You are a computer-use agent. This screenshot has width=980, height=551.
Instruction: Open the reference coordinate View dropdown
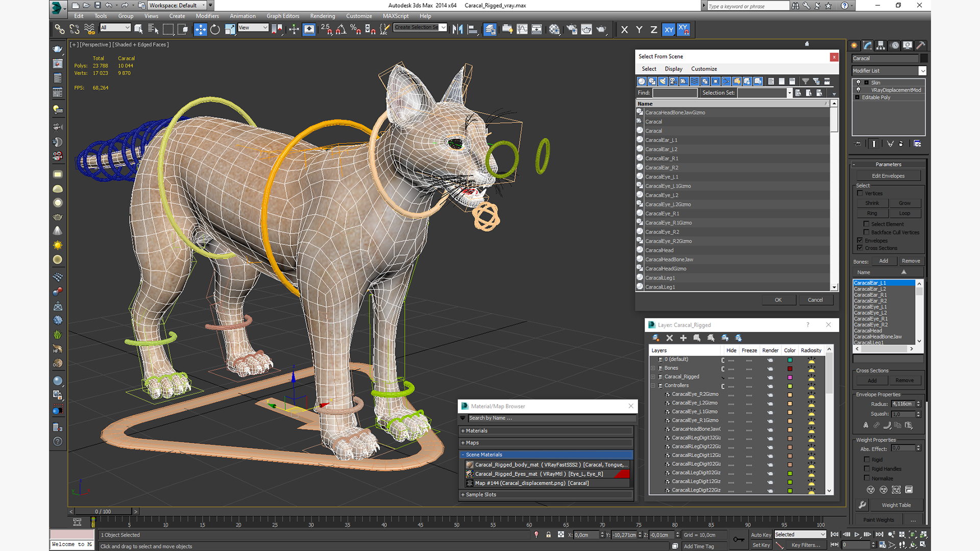tap(253, 28)
